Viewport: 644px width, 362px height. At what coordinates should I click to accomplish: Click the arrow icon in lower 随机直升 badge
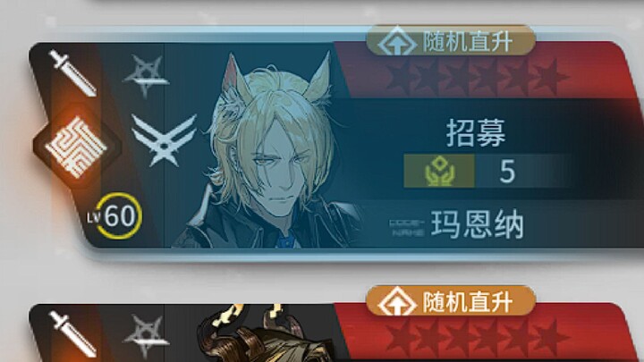[397, 301]
